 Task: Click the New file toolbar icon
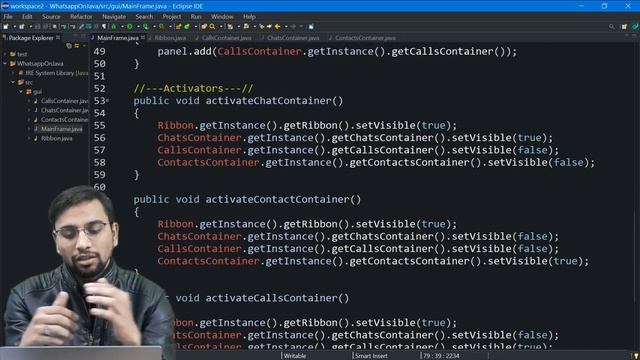tap(6, 27)
